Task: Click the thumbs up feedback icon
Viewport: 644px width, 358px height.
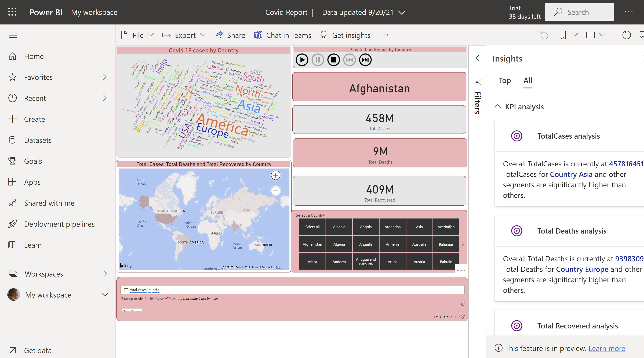Action: (x=457, y=317)
